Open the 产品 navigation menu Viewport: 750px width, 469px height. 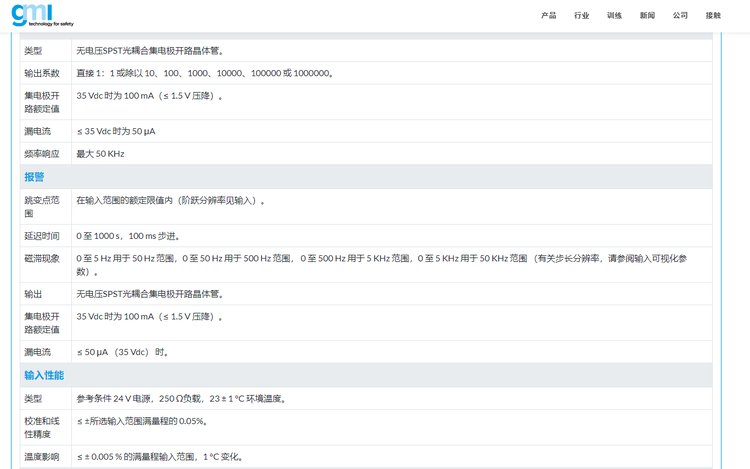[x=548, y=16]
